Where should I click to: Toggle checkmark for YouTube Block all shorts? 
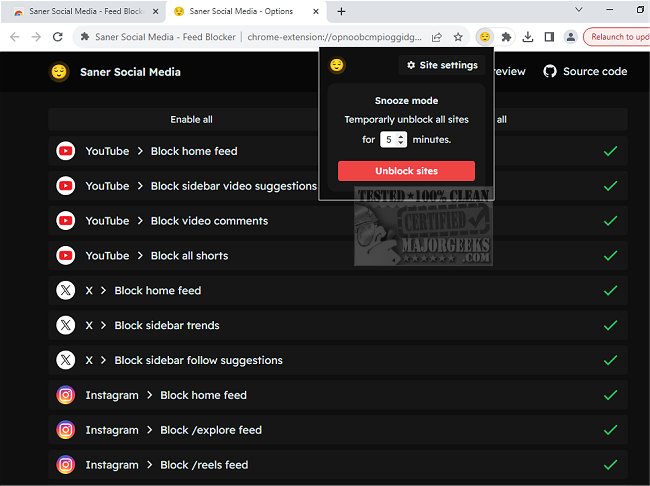[610, 255]
